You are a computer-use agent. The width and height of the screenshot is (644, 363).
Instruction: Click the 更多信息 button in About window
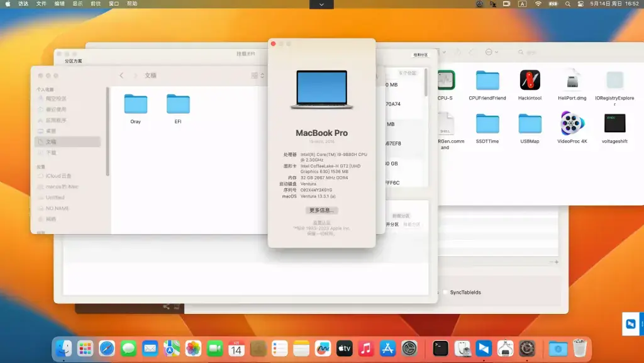point(321,210)
